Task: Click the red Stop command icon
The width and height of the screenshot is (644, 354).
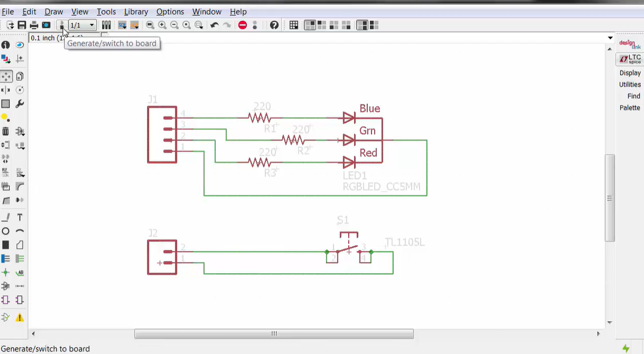Action: 242,25
